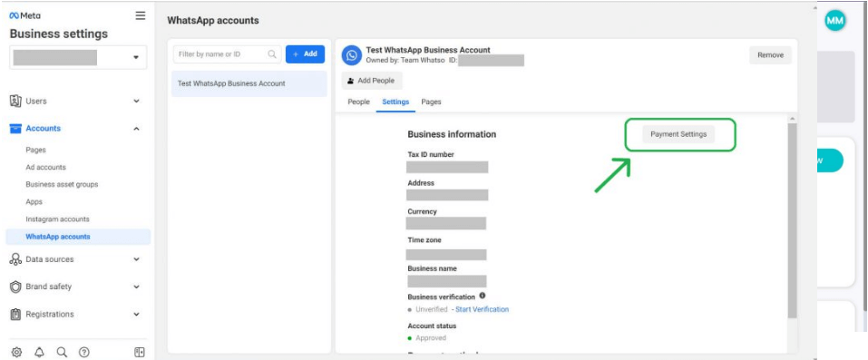This screenshot has width=868, height=360.
Task: Click the MM profile avatar
Action: click(x=834, y=21)
